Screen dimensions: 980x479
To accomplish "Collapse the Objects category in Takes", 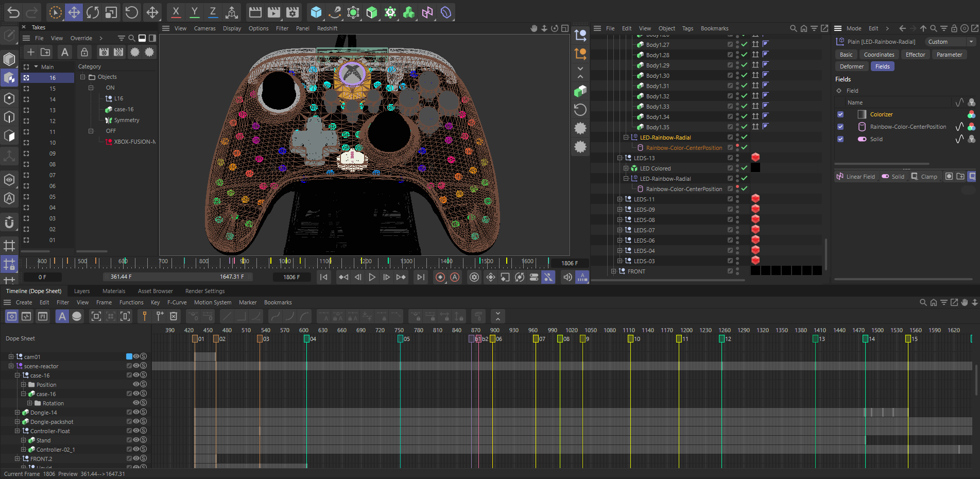I will point(83,77).
